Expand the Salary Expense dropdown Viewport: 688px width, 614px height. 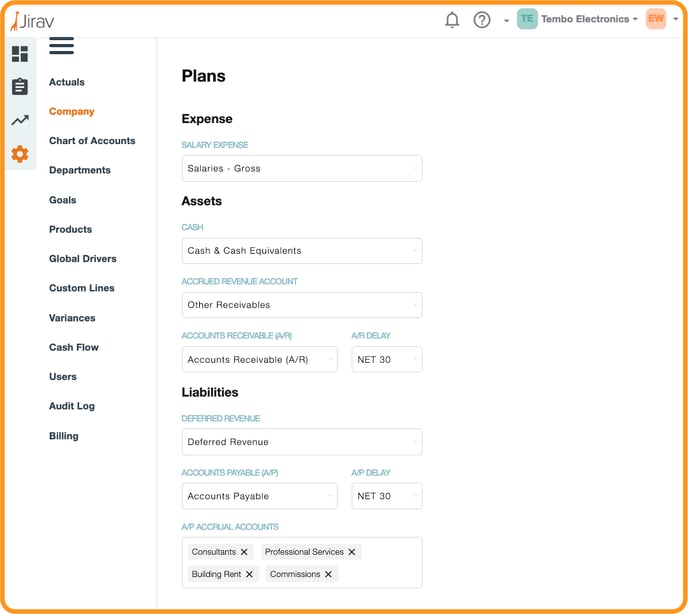point(302,169)
